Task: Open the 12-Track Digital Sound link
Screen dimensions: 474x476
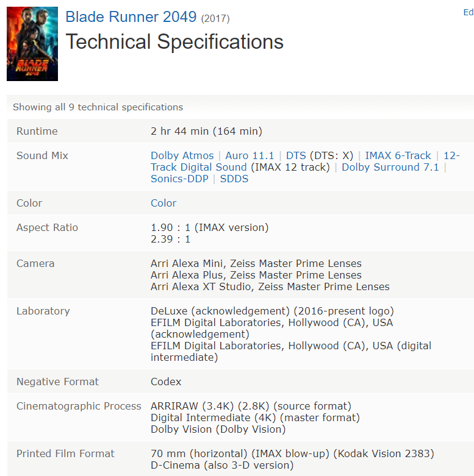Action: click(198, 167)
